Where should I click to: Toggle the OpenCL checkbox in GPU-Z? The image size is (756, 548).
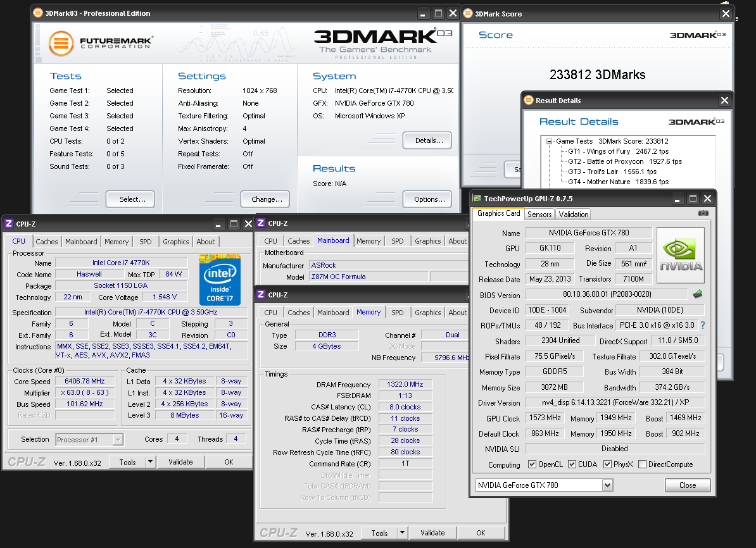(532, 464)
